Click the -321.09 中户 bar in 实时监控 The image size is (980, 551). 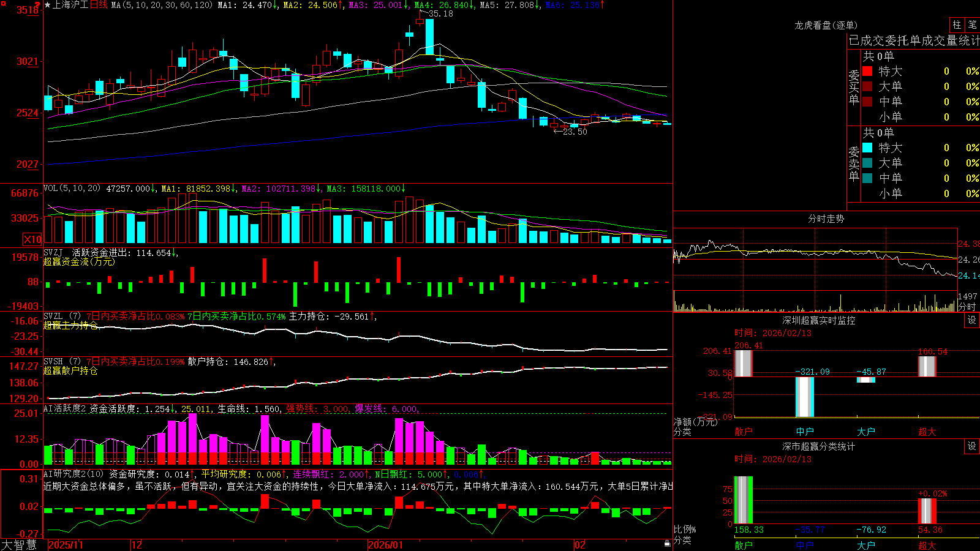[x=804, y=397]
